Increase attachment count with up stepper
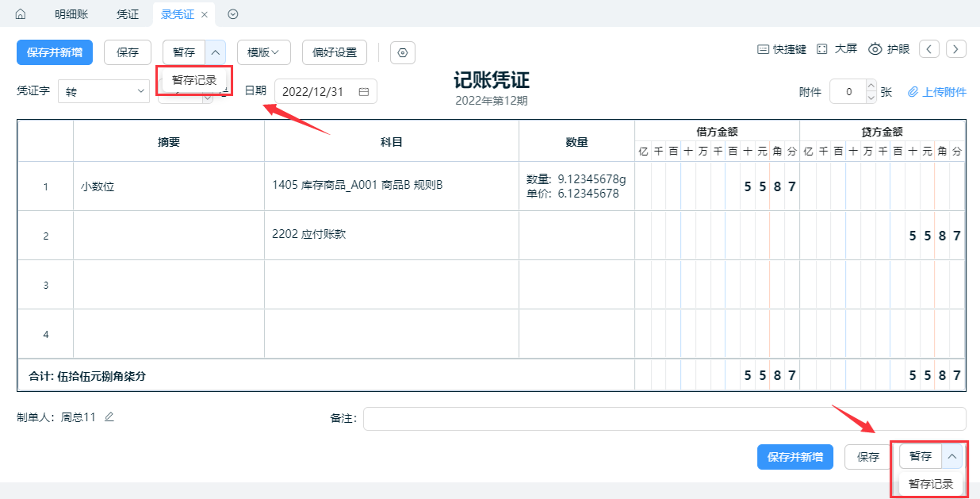980x499 pixels. pos(871,86)
